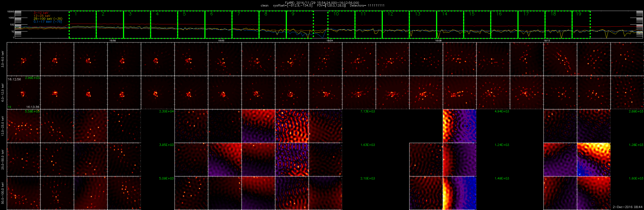
Task: Click the '15:56' time axis label
Action: (x=112, y=40)
